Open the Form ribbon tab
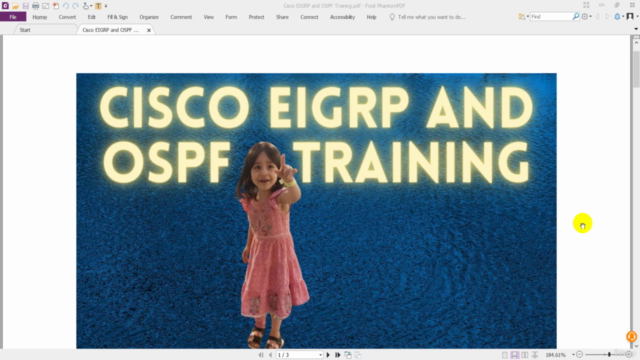Screen dimensions: 640x360 click(x=231, y=17)
